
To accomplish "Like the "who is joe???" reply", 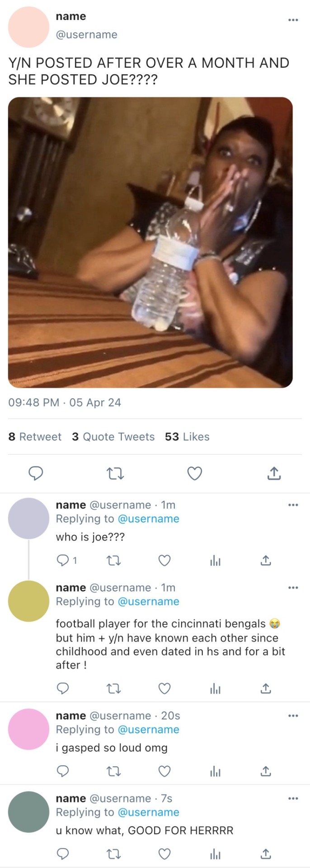I will (164, 561).
